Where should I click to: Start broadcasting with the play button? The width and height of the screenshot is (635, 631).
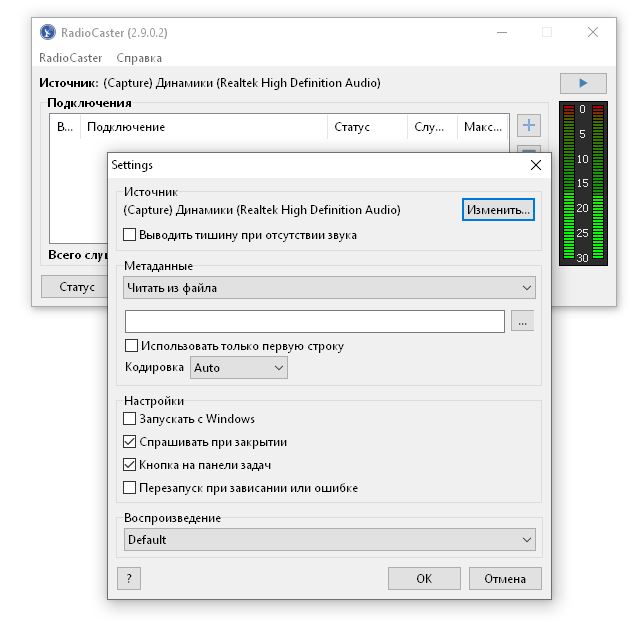pyautogui.click(x=583, y=83)
